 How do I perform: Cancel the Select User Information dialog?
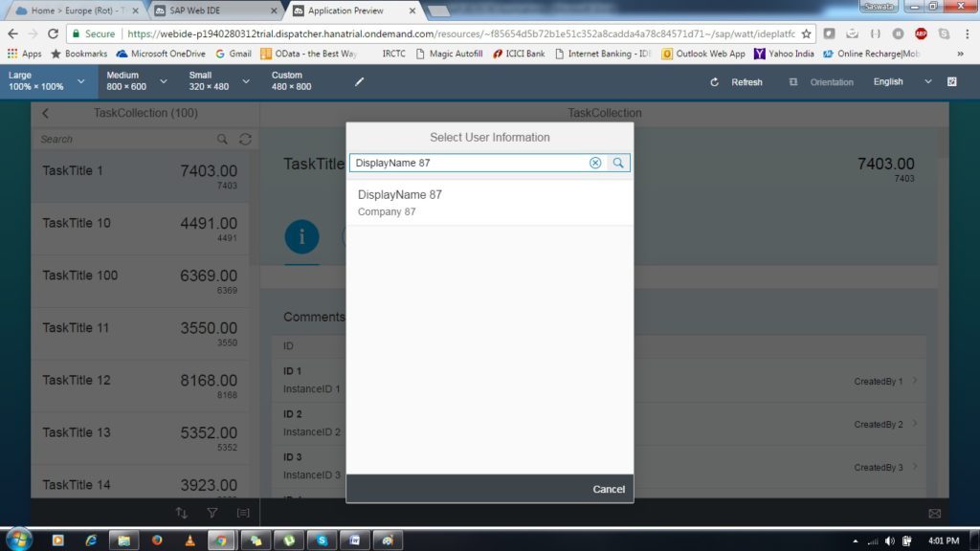click(608, 489)
